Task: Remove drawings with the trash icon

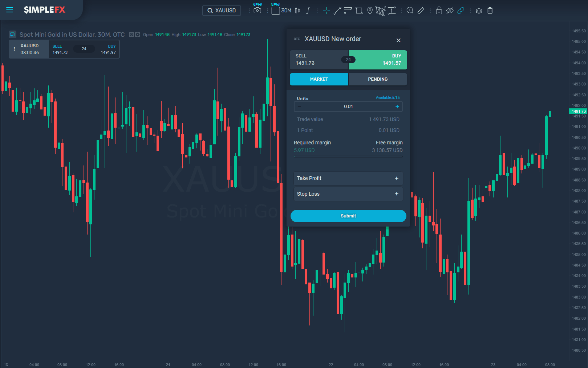Action: point(490,11)
